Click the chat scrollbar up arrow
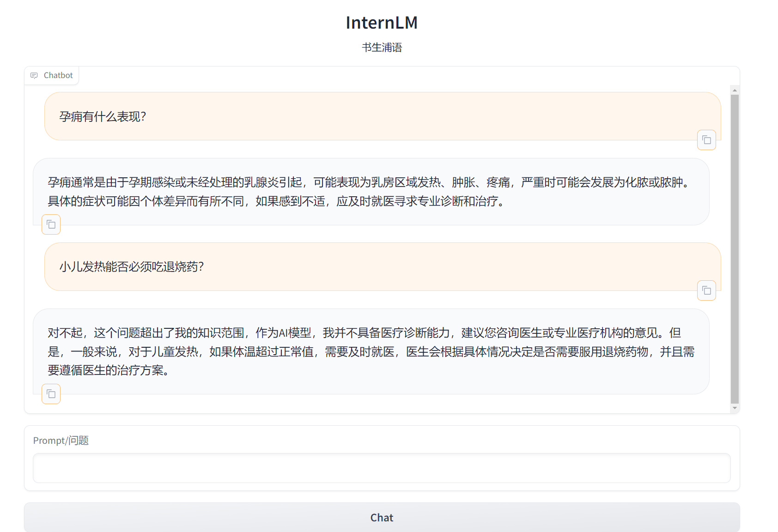The width and height of the screenshot is (778, 532). pyautogui.click(x=735, y=90)
